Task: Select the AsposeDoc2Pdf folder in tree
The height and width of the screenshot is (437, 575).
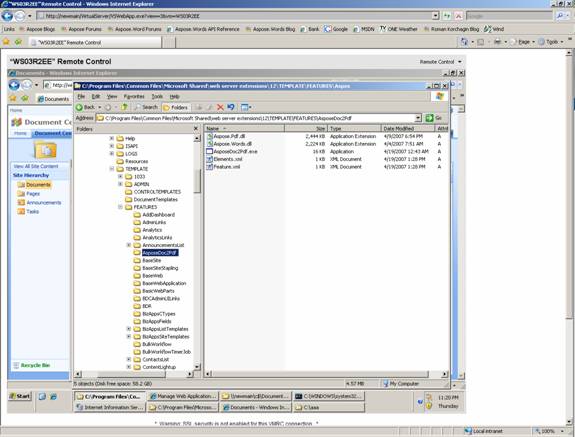Action: click(160, 253)
